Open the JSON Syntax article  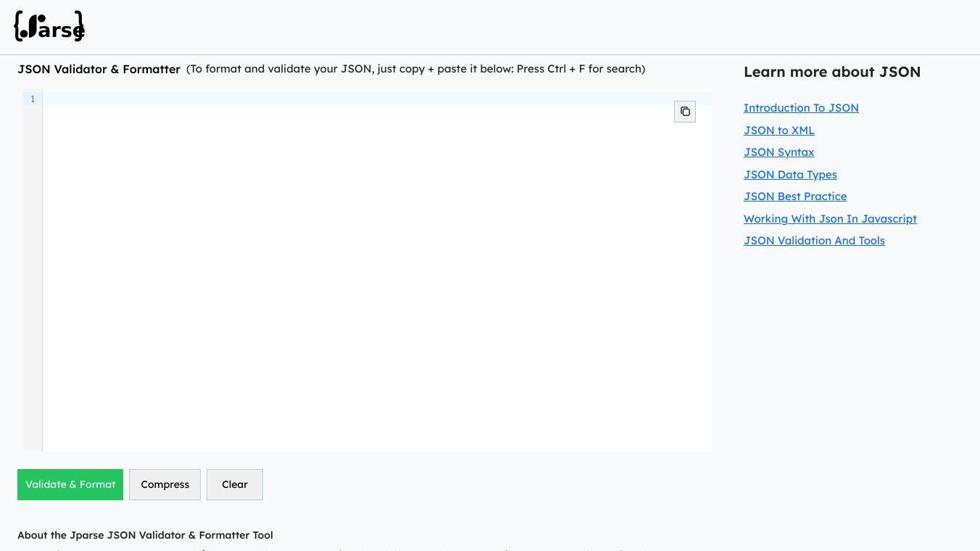[x=778, y=152]
